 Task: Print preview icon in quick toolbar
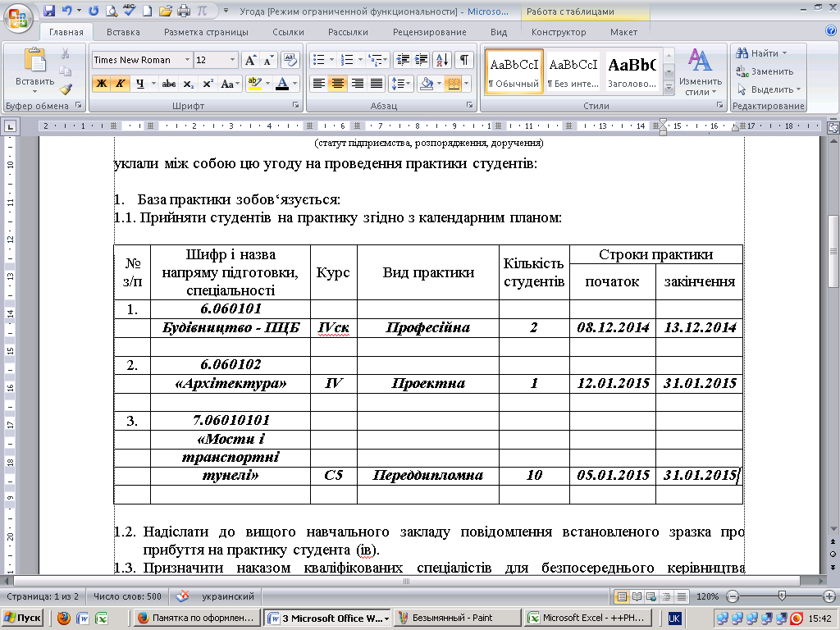pos(112,11)
